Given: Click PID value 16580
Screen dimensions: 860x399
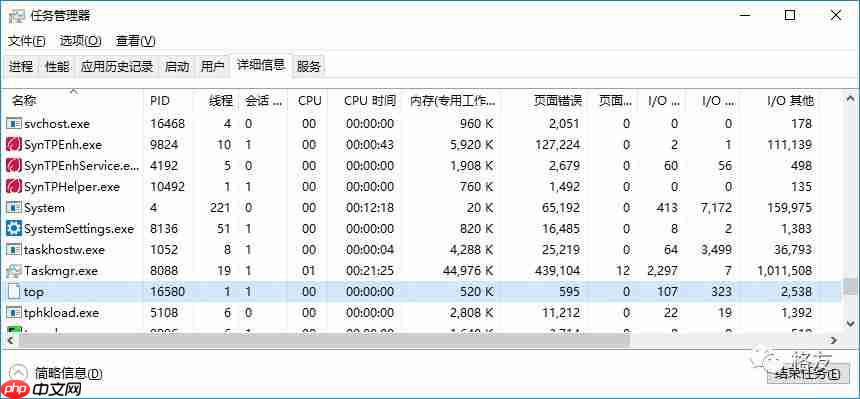Looking at the screenshot, I should click(x=167, y=291).
